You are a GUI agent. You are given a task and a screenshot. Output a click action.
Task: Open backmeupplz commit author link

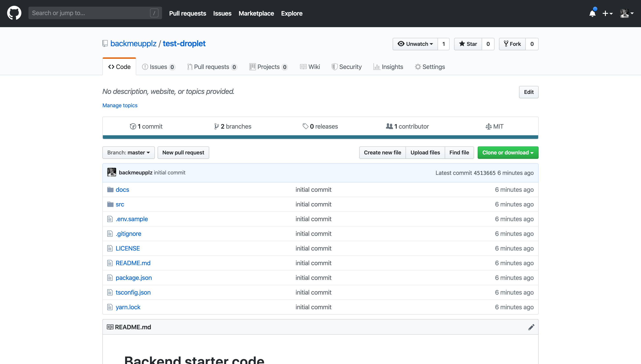pos(136,172)
